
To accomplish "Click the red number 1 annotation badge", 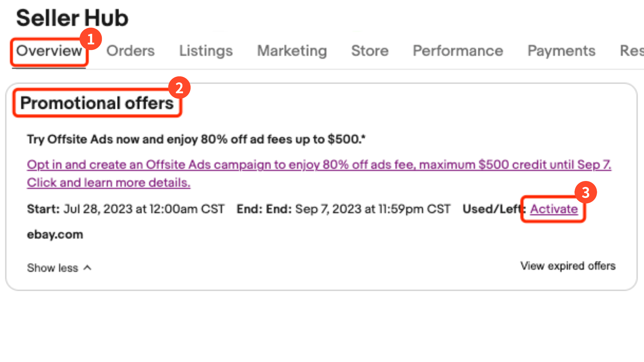I will (x=91, y=39).
